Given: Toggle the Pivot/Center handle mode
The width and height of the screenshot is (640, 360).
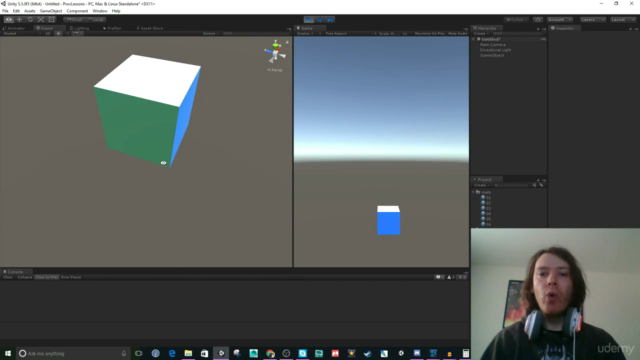Looking at the screenshot, I should click(74, 20).
